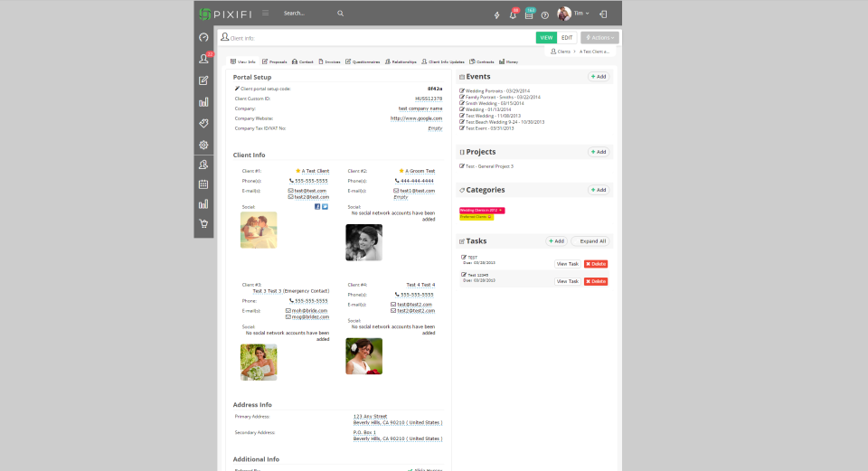Open the calendar icon in sidebar
868x471 pixels.
coord(203,184)
